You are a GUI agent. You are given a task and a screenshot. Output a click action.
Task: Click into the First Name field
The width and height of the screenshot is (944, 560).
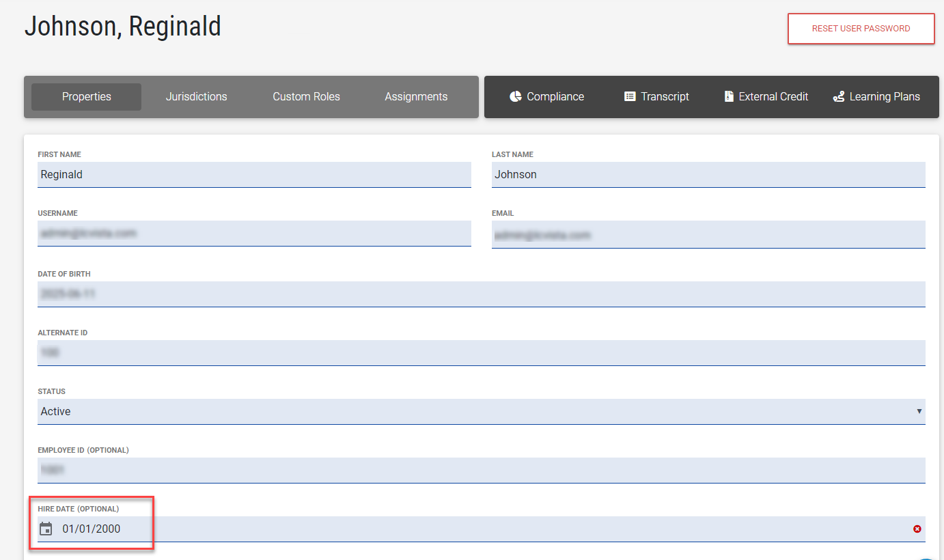click(x=254, y=174)
